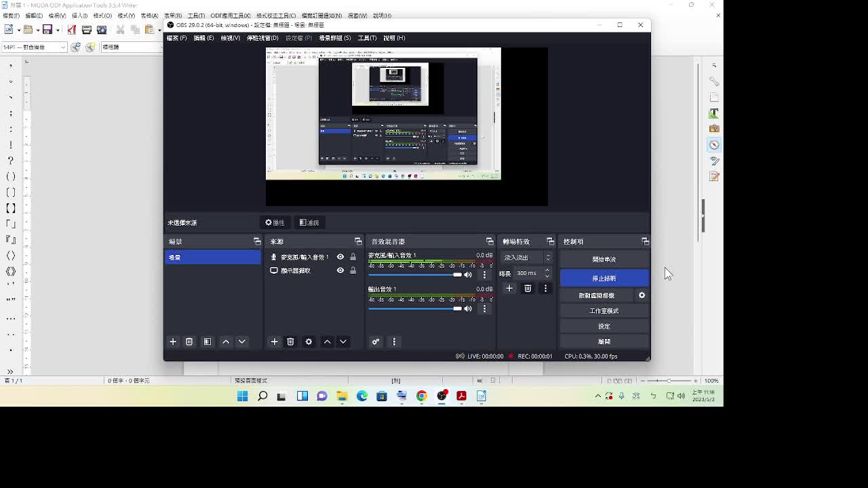The width and height of the screenshot is (868, 488).
Task: Click 離開 button in controls
Action: tap(604, 342)
